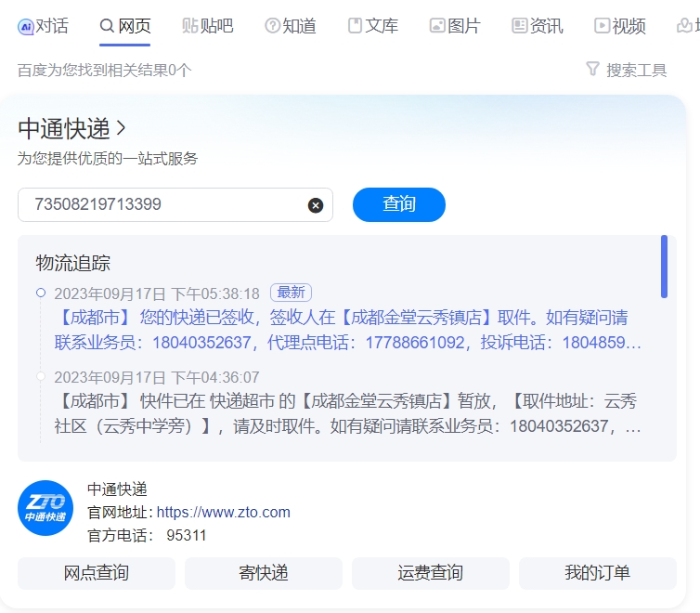700x613 pixels.
Task: Click the news icon beside 资讯
Action: (519, 25)
